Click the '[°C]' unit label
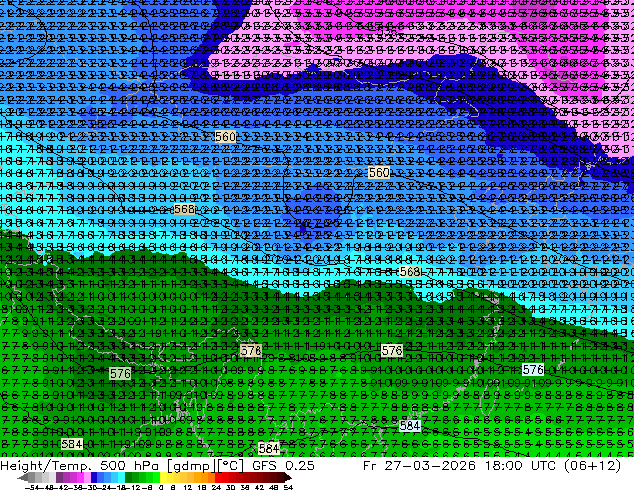 coord(228,466)
